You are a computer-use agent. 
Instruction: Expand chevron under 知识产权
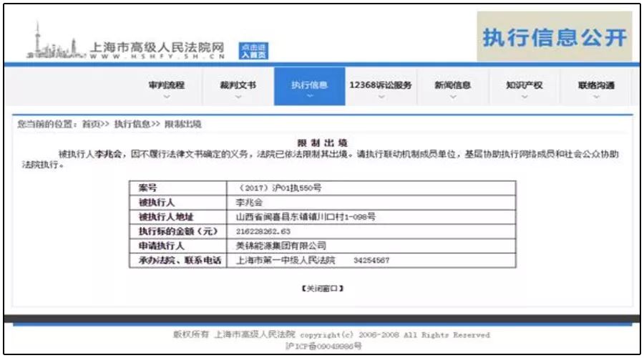click(525, 97)
